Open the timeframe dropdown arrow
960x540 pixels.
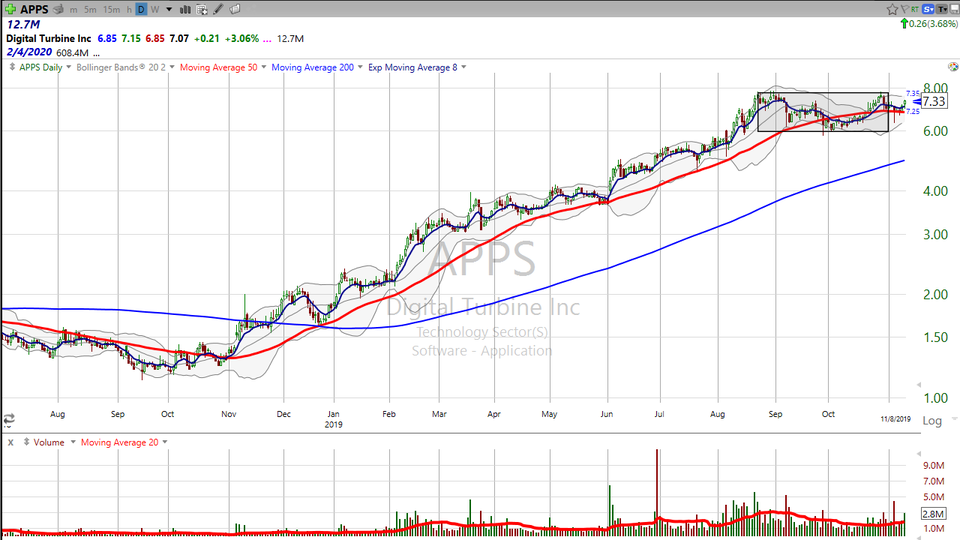pos(169,10)
